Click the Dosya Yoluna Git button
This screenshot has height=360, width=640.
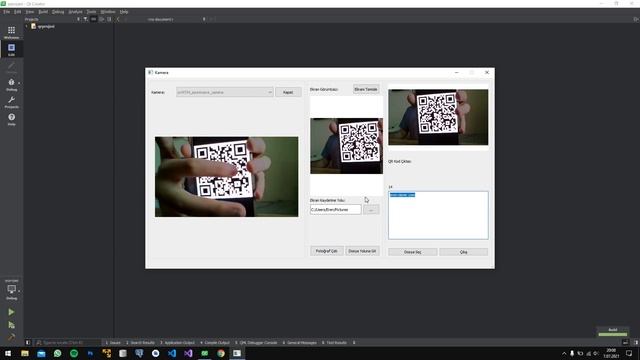(362, 251)
